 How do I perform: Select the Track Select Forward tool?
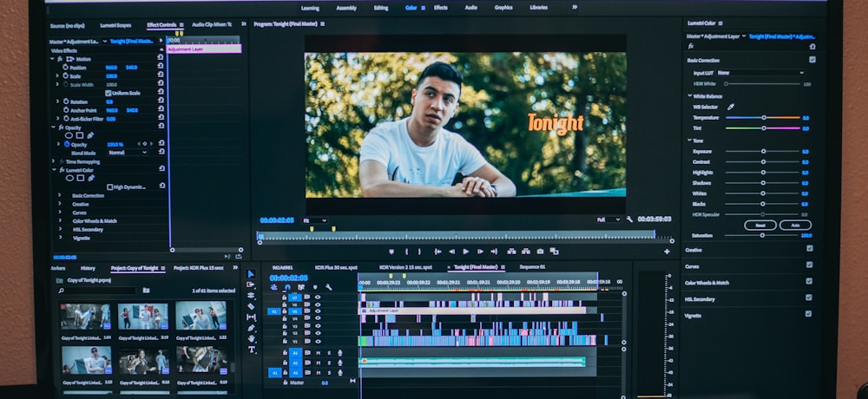pyautogui.click(x=251, y=285)
